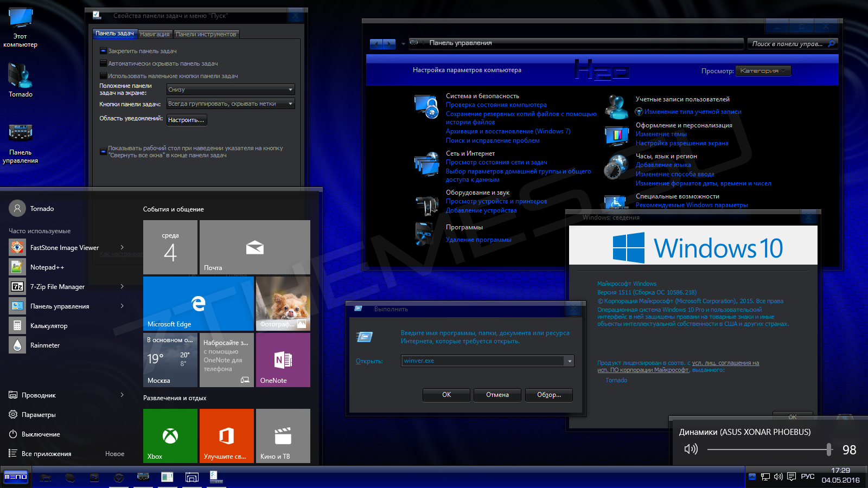868x488 pixels.
Task: Open 'Удаление программы' link
Action: (478, 240)
